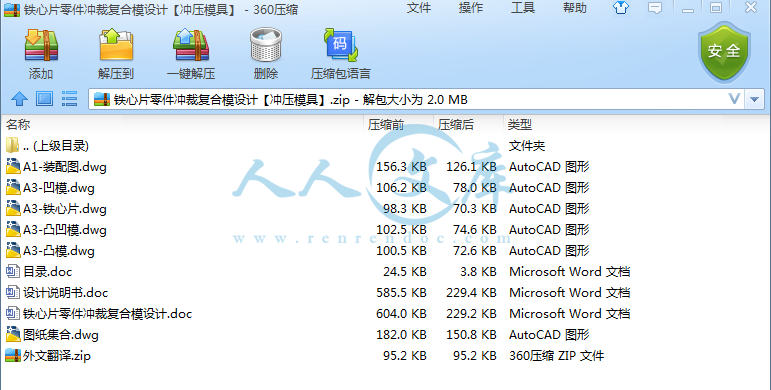
Task: Expand the address bar path dropdown arrow
Action: pyautogui.click(x=755, y=99)
